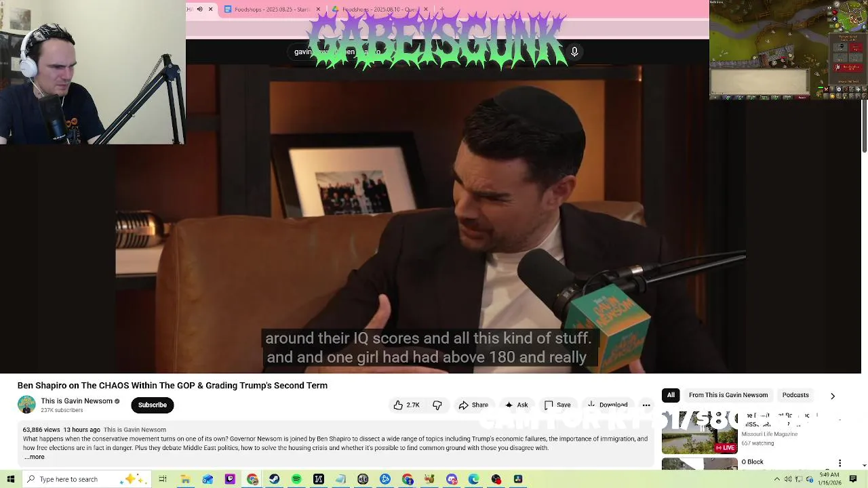Like the Ben Shapiro video
Image resolution: width=868 pixels, height=488 pixels.
tap(406, 405)
